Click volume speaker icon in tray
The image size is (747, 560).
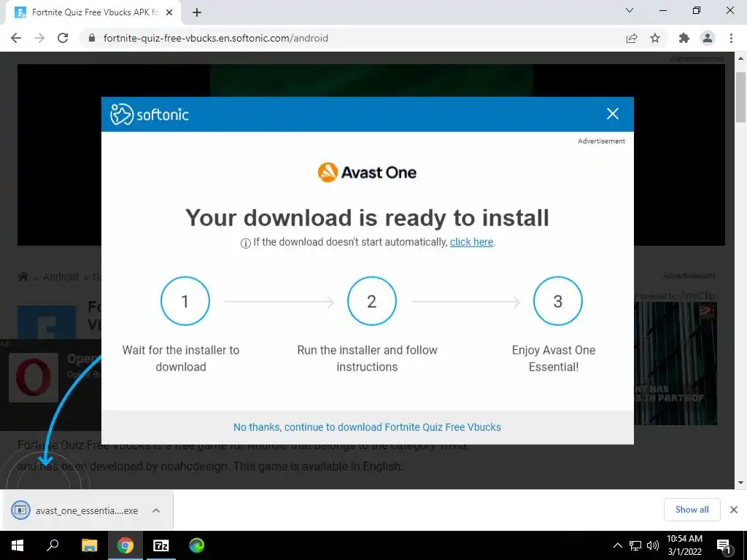click(653, 545)
